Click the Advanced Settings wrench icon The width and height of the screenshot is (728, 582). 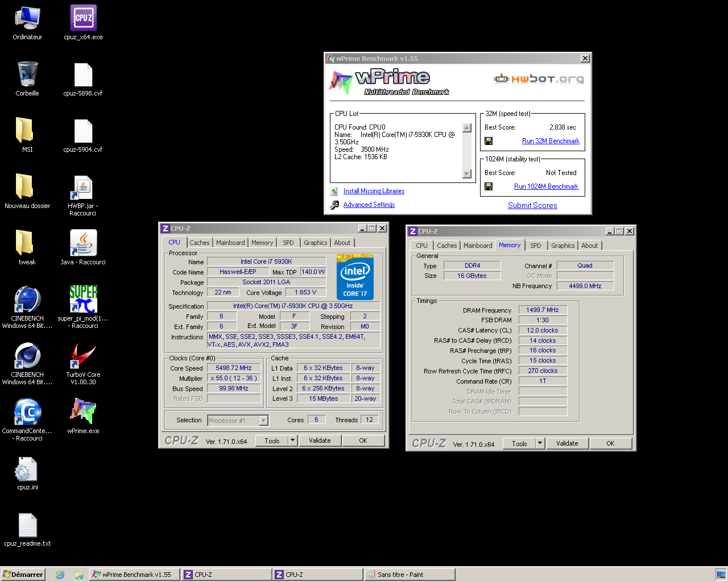334,205
